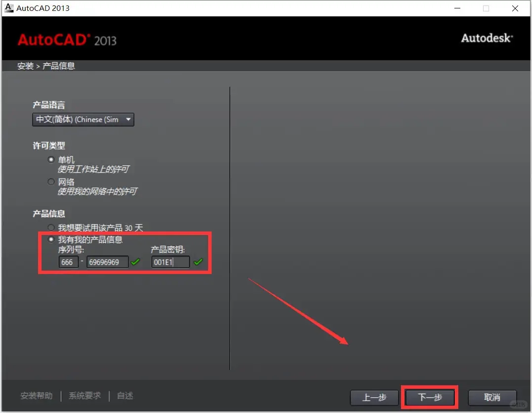Open the 自述 link

pyautogui.click(x=125, y=396)
